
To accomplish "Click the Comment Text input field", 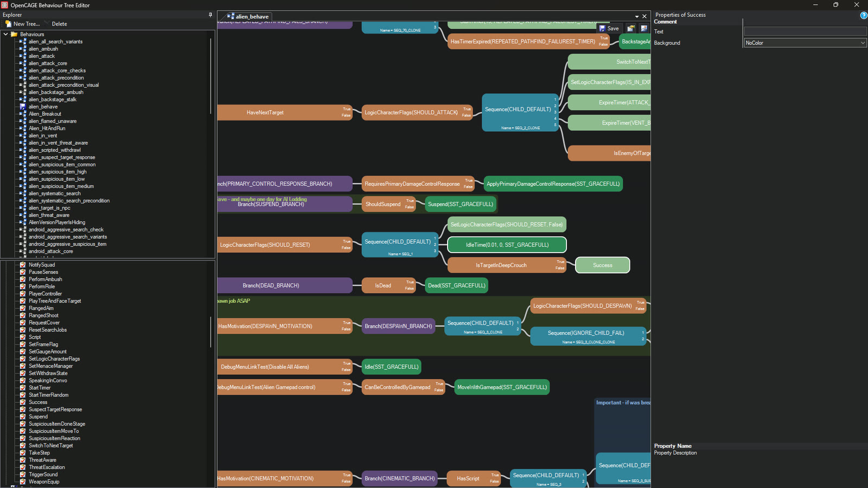I will (x=805, y=31).
